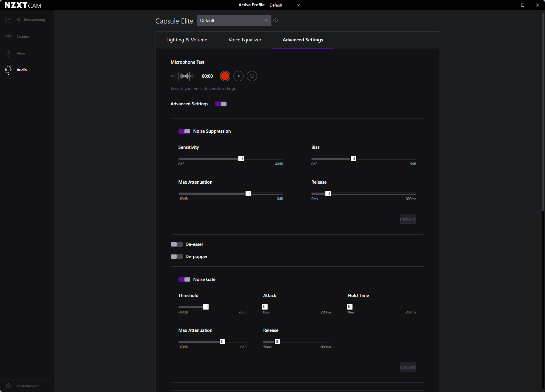Image resolution: width=545 pixels, height=392 pixels.
Task: Click the 1000ms label under Noise Suppression Release
Action: click(410, 199)
